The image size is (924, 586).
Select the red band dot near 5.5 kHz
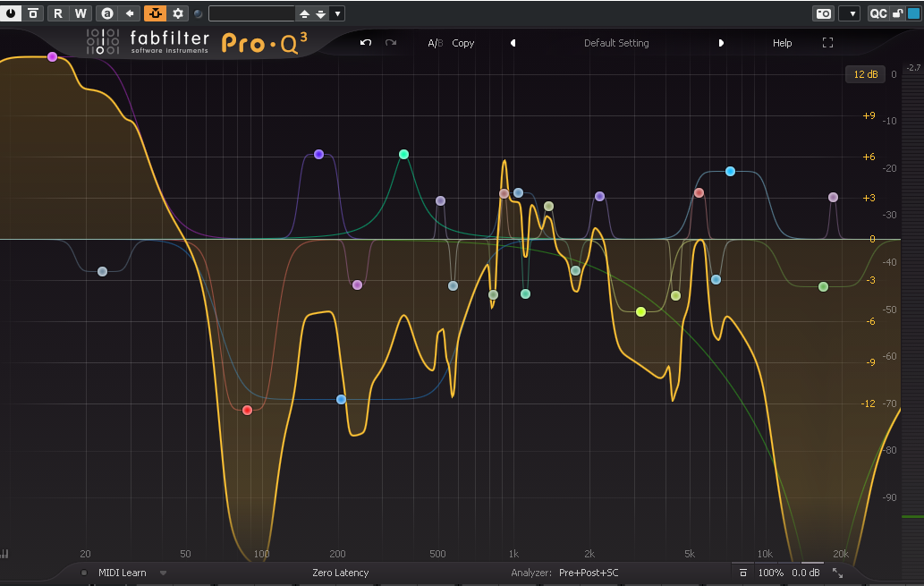coord(699,192)
